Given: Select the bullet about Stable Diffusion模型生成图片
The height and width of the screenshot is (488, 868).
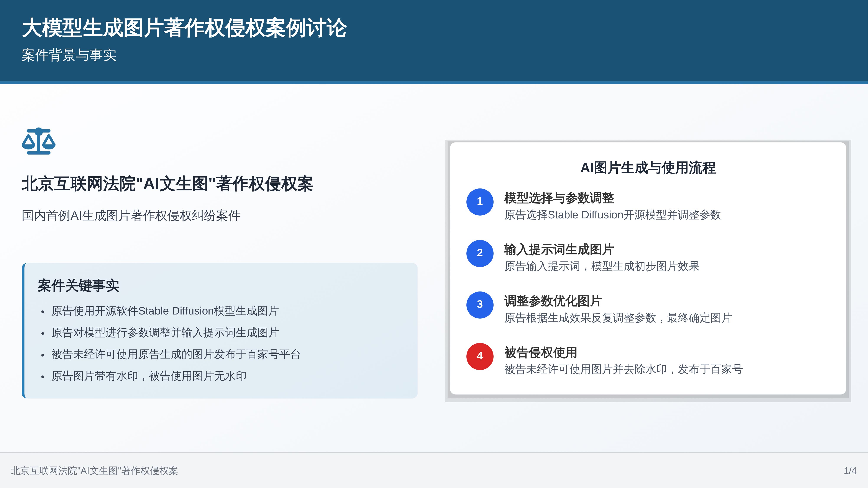Looking at the screenshot, I should pos(165,311).
